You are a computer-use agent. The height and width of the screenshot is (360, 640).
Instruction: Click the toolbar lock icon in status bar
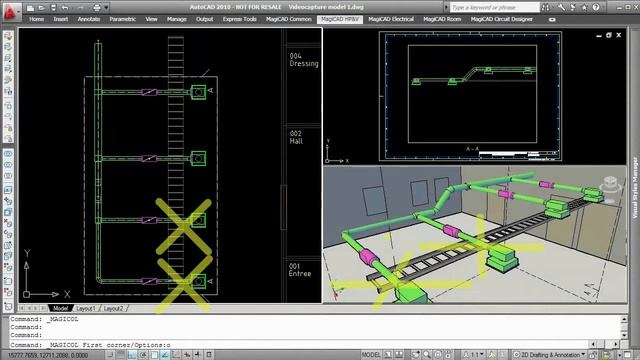coord(593,355)
